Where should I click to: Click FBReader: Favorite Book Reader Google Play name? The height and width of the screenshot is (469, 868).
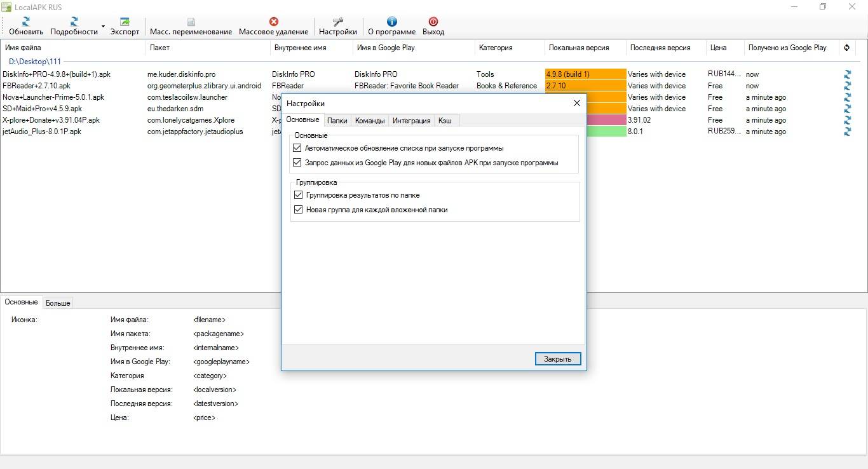(x=407, y=86)
